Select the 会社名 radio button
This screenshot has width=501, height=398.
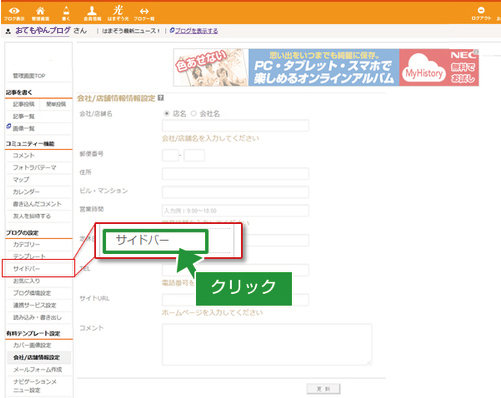pos(194,114)
